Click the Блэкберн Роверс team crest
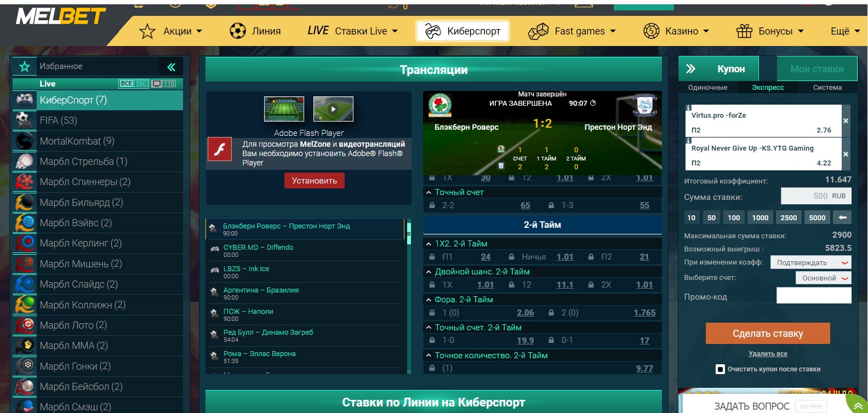868x413 pixels. click(439, 105)
